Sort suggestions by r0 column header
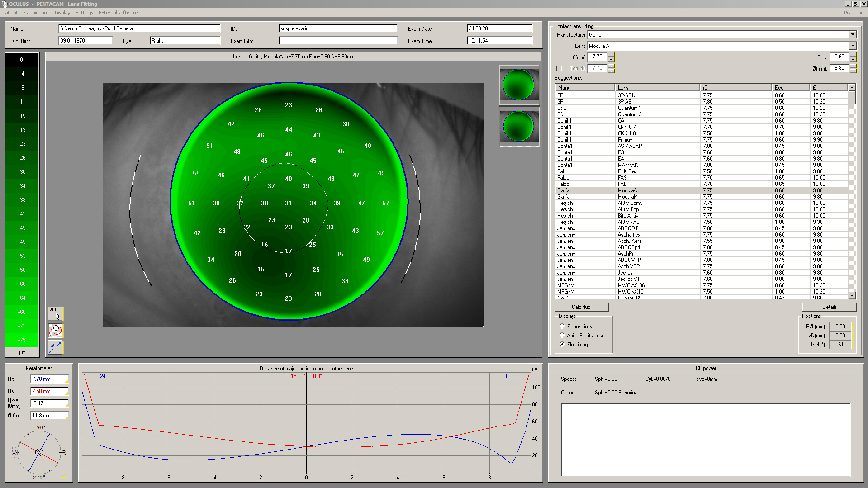Image resolution: width=868 pixels, height=488 pixels. click(x=736, y=88)
